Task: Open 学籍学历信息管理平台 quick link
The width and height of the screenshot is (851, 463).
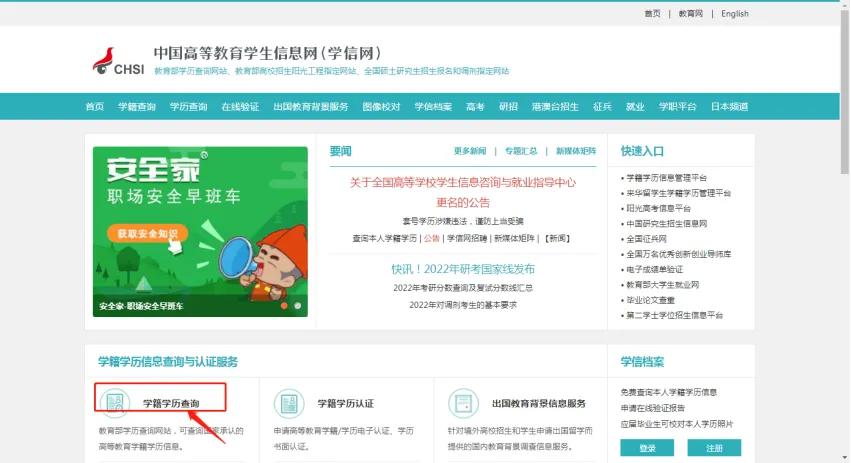Action: pyautogui.click(x=666, y=177)
